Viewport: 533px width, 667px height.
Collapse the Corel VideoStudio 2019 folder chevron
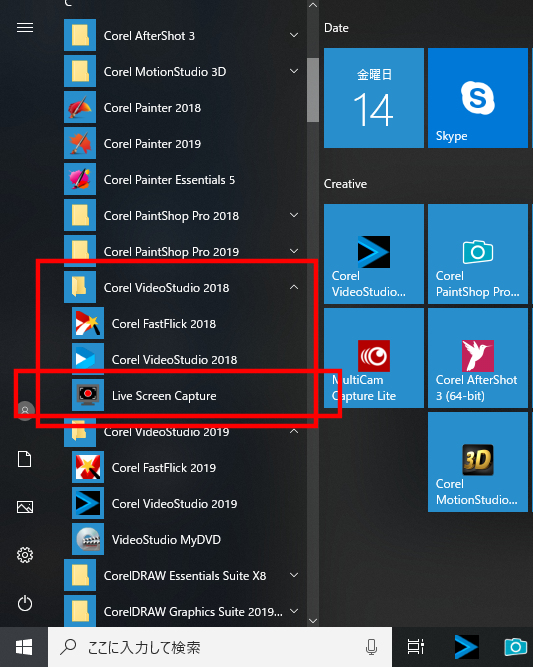[294, 431]
